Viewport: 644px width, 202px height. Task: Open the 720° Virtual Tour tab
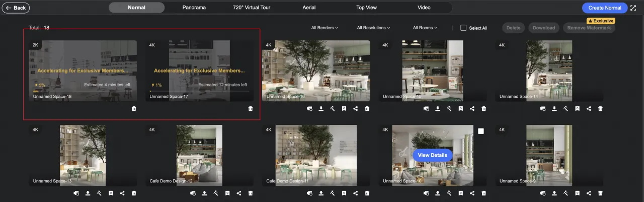click(x=251, y=8)
